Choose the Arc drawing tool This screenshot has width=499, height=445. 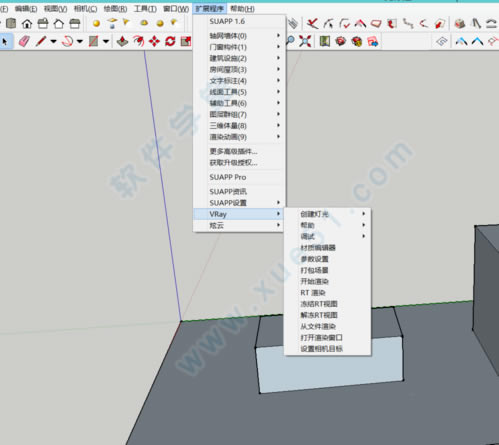pos(68,41)
